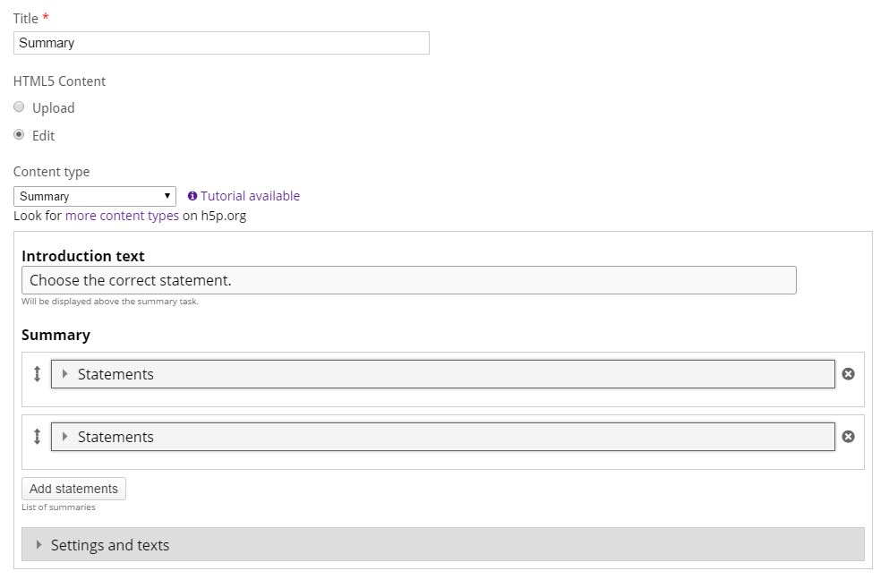Click into the Introduction text field

(x=409, y=280)
